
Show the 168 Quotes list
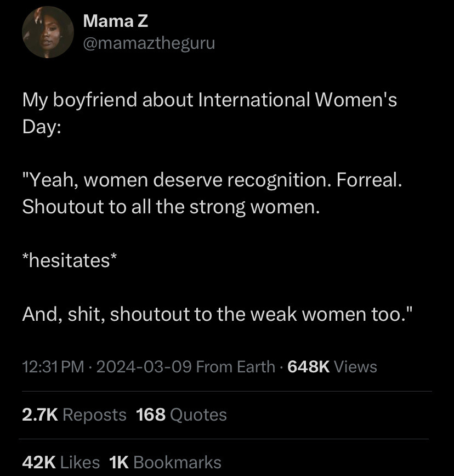(181, 415)
